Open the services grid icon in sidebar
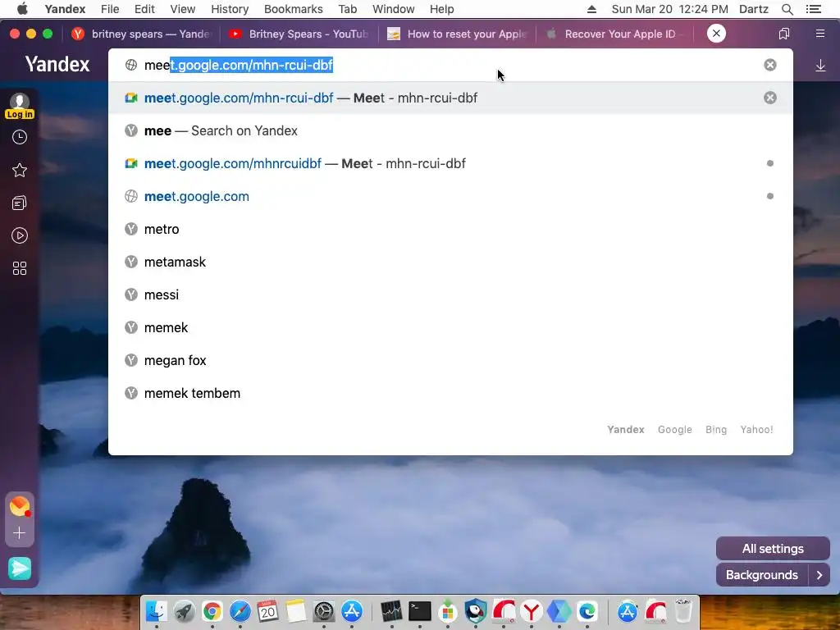The image size is (840, 630). pos(20,268)
